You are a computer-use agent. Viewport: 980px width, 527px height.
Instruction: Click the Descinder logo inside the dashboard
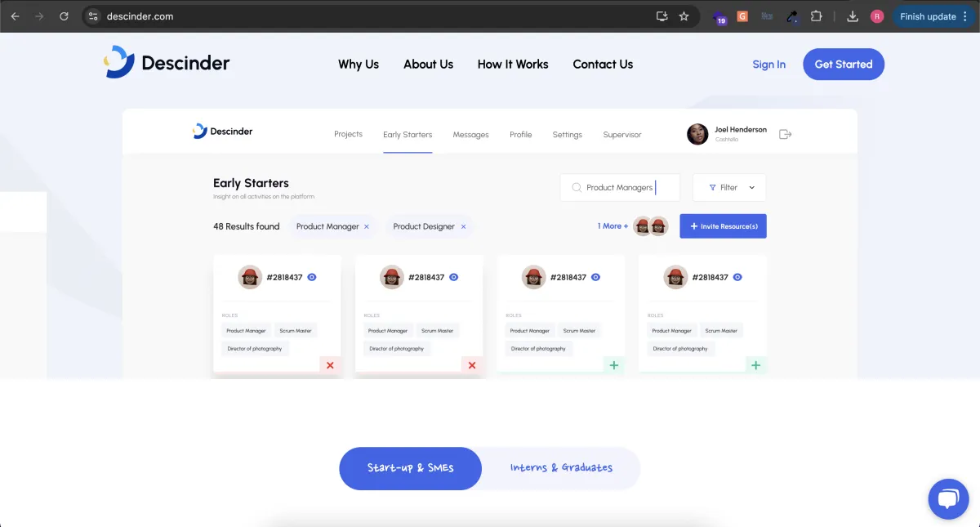pyautogui.click(x=223, y=131)
